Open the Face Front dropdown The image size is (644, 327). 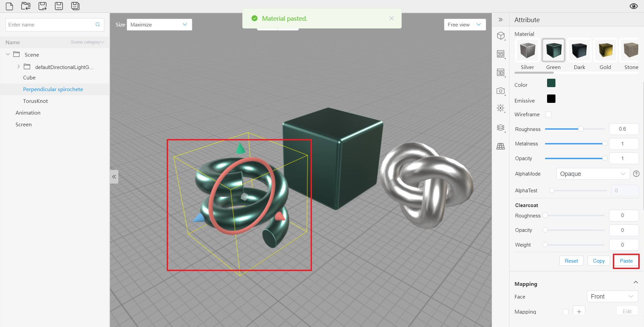[612, 297]
